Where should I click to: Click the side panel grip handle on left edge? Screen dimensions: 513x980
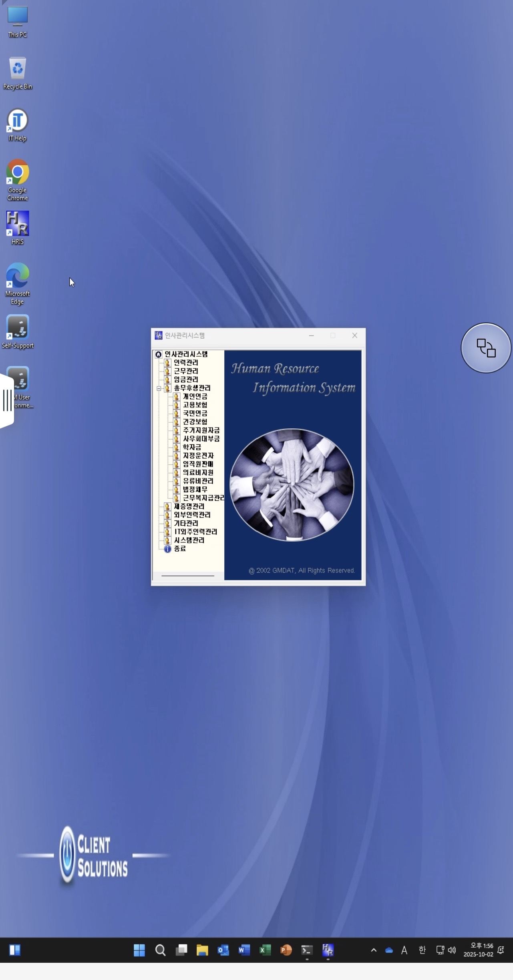point(7,400)
